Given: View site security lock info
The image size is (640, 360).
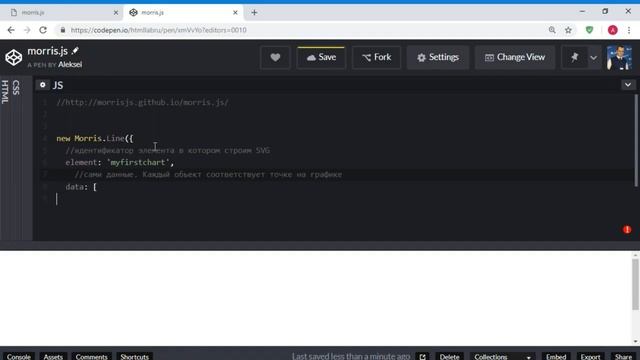Looking at the screenshot, I should pos(62,30).
